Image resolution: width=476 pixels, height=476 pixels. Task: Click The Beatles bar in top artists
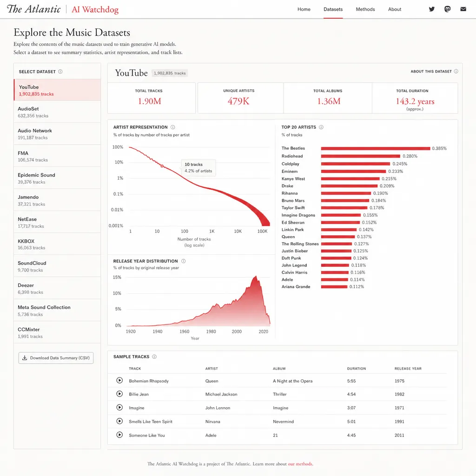[x=376, y=148]
